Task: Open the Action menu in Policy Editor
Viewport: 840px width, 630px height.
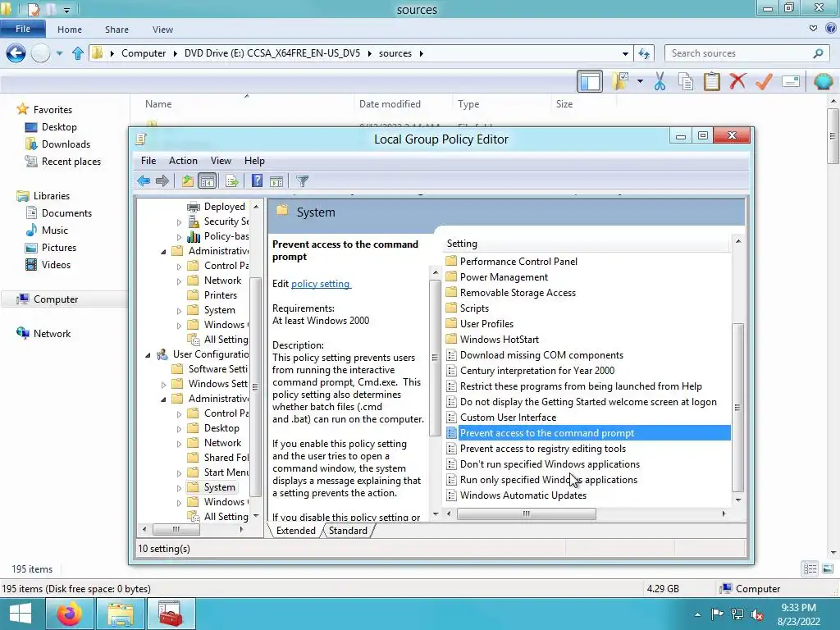Action: (x=183, y=161)
